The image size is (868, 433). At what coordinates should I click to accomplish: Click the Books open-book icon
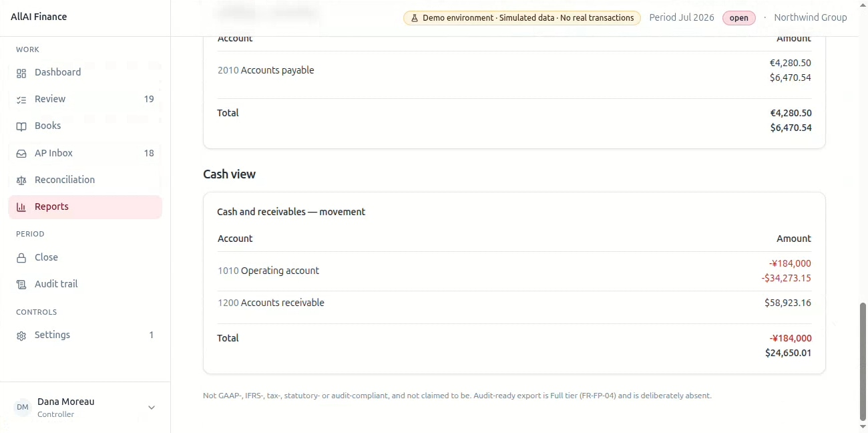click(x=21, y=126)
